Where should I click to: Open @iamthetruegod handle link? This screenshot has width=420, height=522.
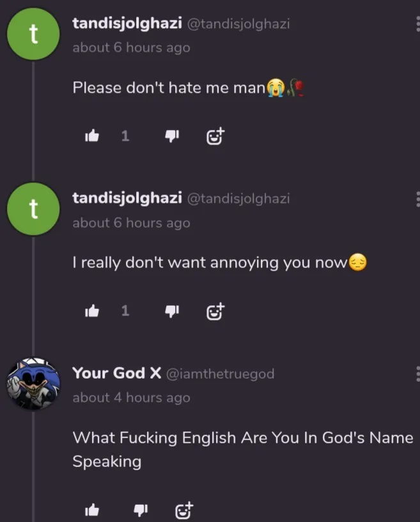coord(220,374)
